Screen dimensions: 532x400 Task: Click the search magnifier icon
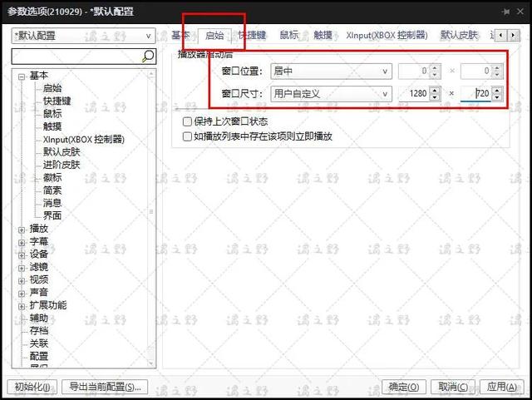coord(148,56)
